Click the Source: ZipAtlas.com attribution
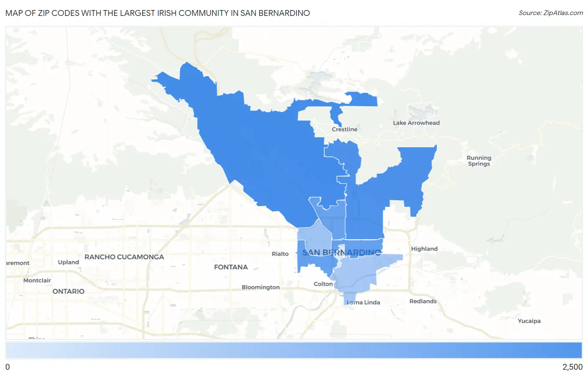 [x=551, y=13]
